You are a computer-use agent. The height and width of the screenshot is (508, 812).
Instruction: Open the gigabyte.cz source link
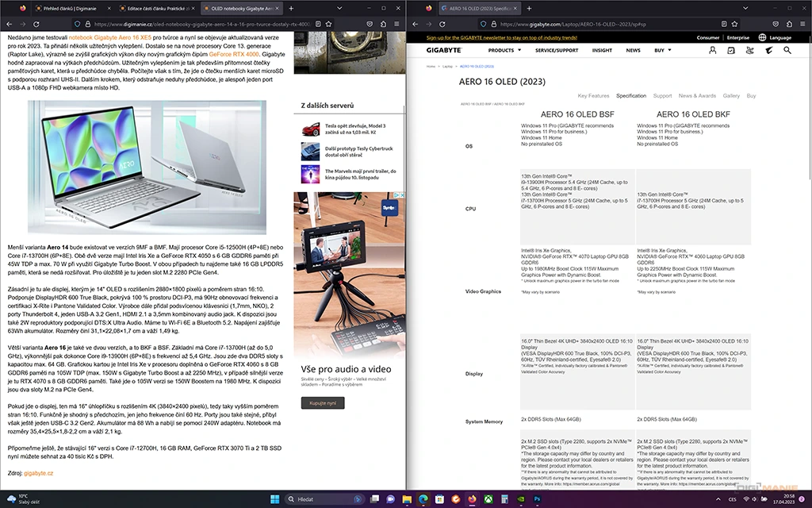pos(40,473)
